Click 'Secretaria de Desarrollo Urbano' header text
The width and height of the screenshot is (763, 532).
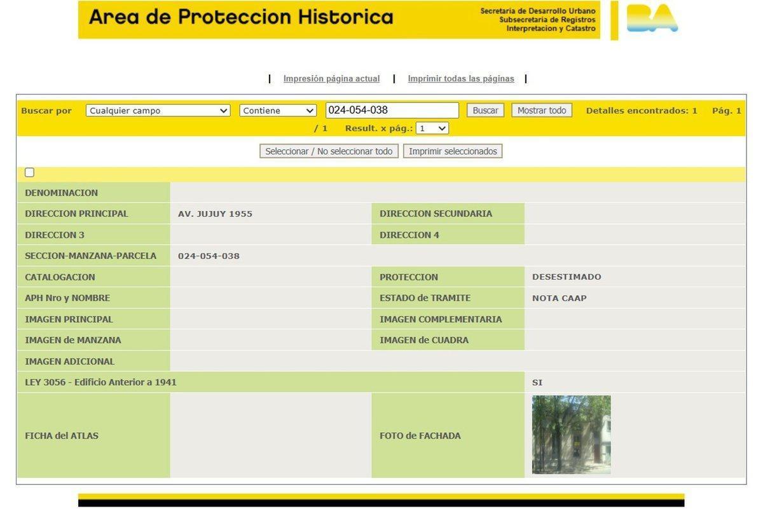click(x=538, y=11)
